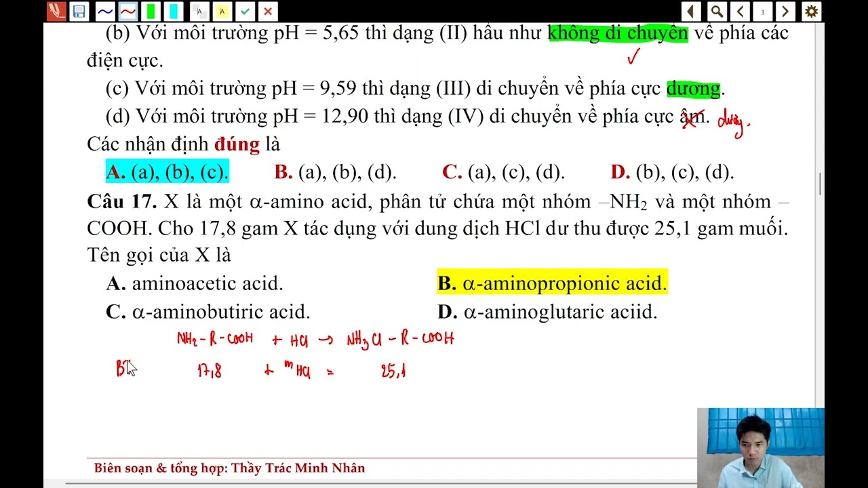
Task: Open the red pen app logo menu
Action: [56, 11]
